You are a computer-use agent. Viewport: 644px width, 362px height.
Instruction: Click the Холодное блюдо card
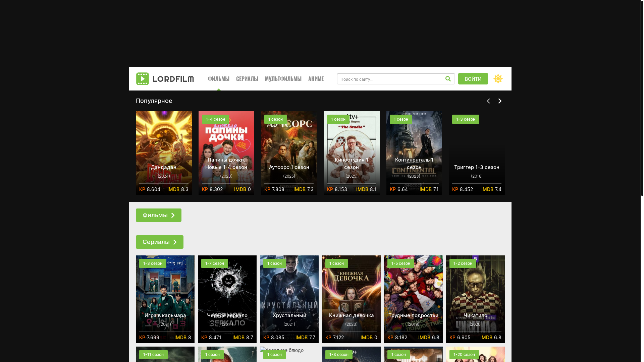point(289,354)
